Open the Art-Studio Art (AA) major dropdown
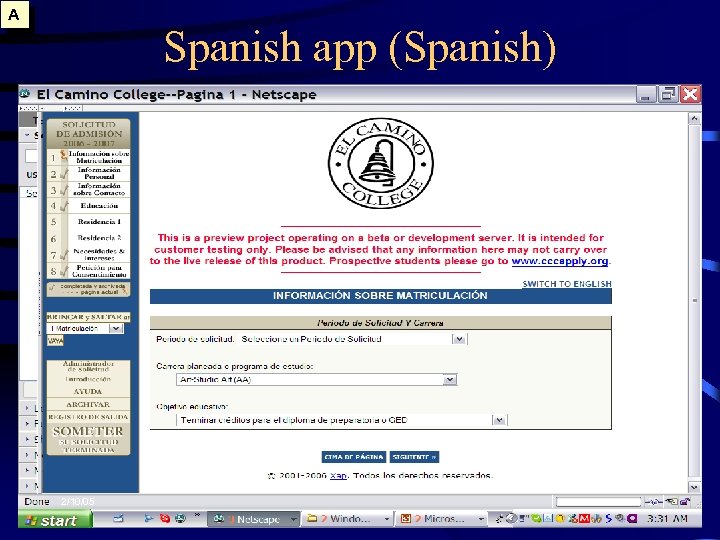 tap(450, 380)
